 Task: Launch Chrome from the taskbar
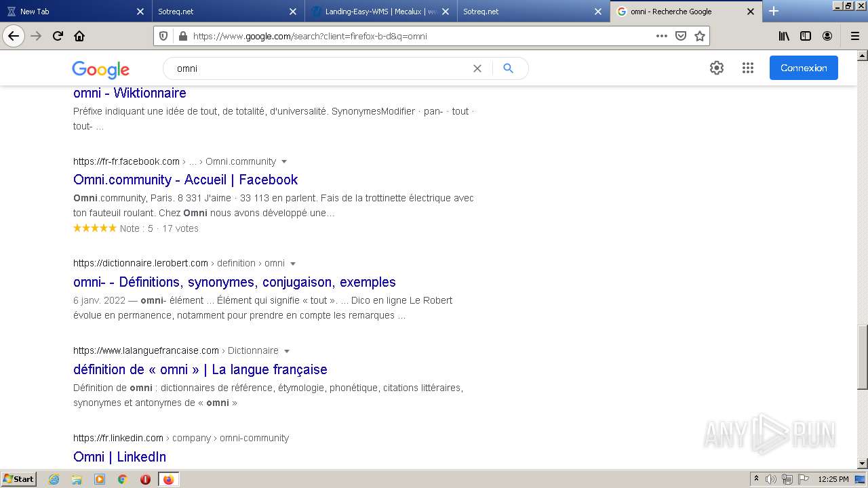pos(123,479)
